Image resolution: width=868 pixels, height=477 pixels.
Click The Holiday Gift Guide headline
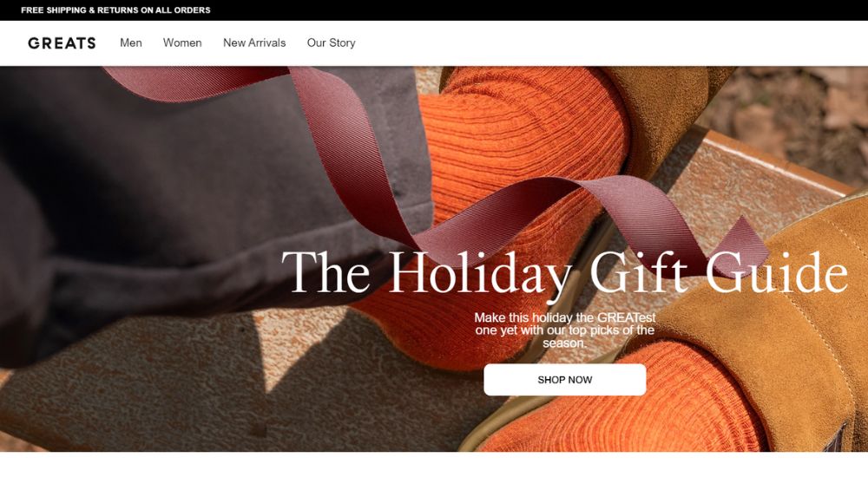[564, 272]
